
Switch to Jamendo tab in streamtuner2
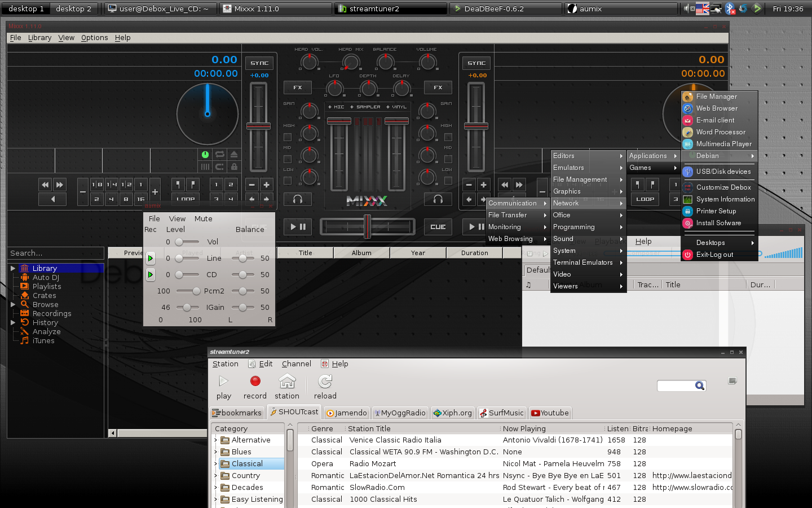[x=347, y=413]
